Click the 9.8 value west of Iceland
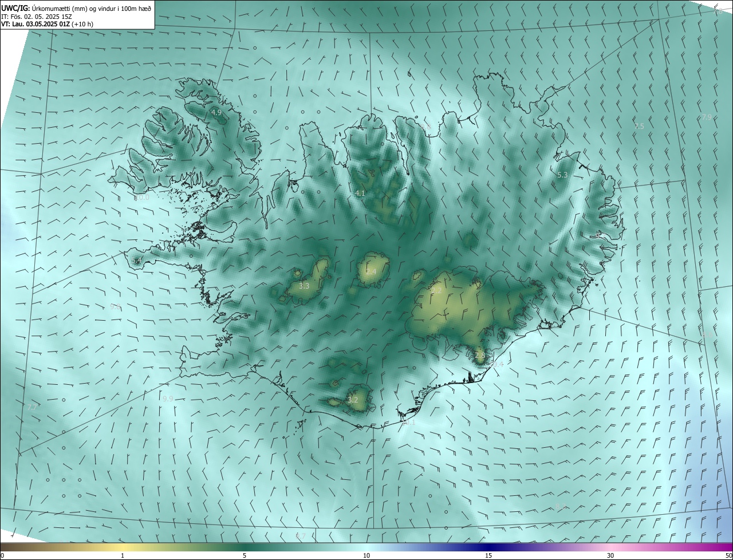 (x=115, y=307)
